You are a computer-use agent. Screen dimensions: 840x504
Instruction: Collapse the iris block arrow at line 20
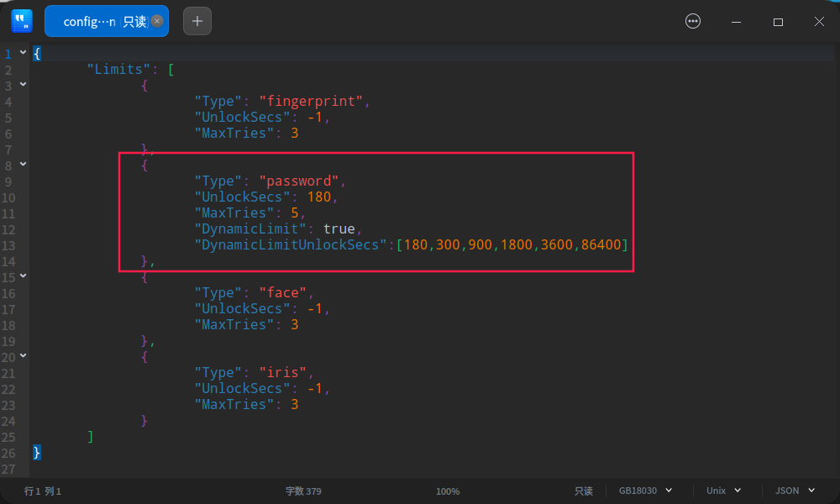point(22,355)
